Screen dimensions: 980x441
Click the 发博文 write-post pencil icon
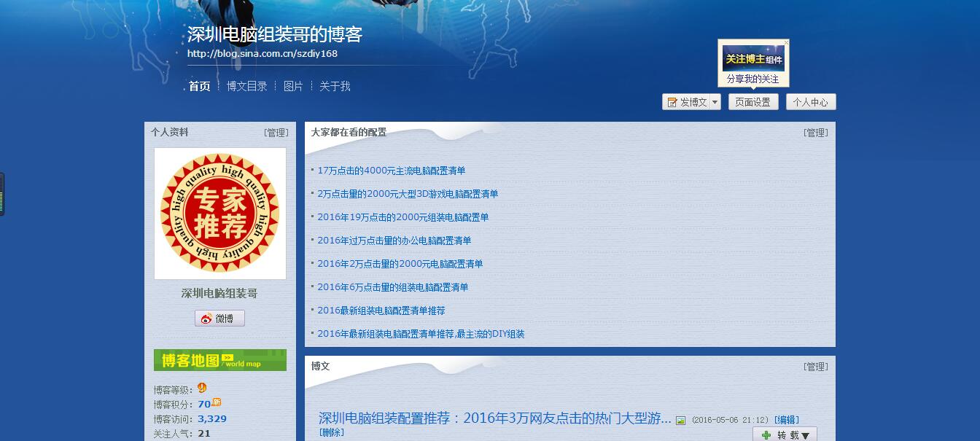pyautogui.click(x=672, y=103)
